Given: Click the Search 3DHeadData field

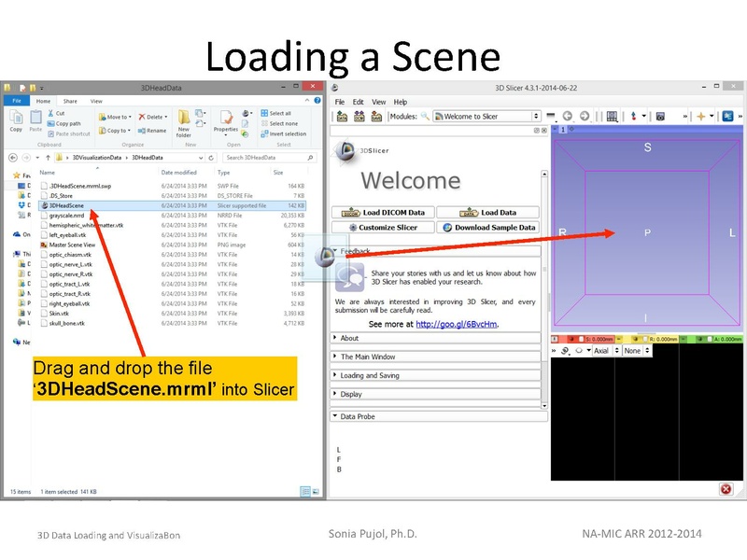Looking at the screenshot, I should pos(269,158).
